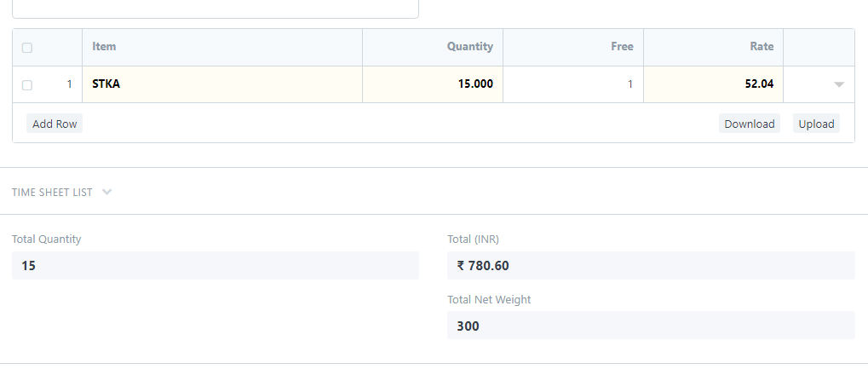Edit the 15.000 quantity cell
Viewport: 868px width, 375px height.
point(433,84)
